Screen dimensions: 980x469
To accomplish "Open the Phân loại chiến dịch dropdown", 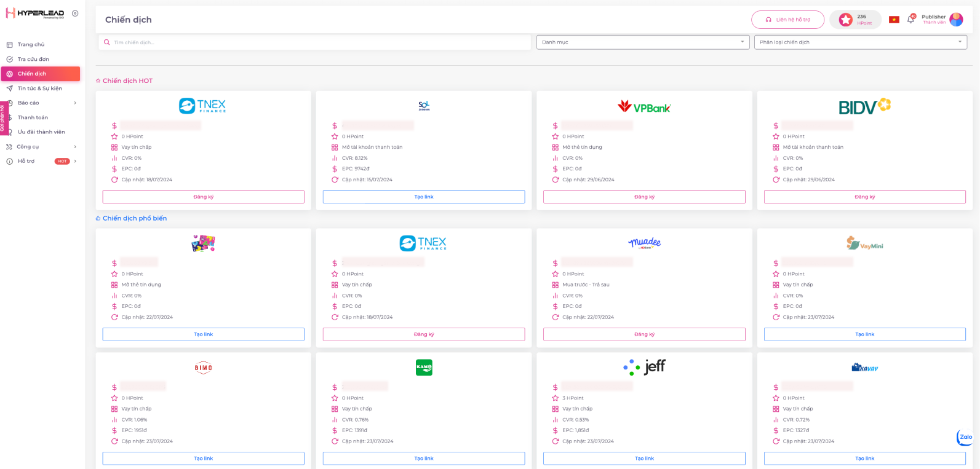I will coord(861,42).
